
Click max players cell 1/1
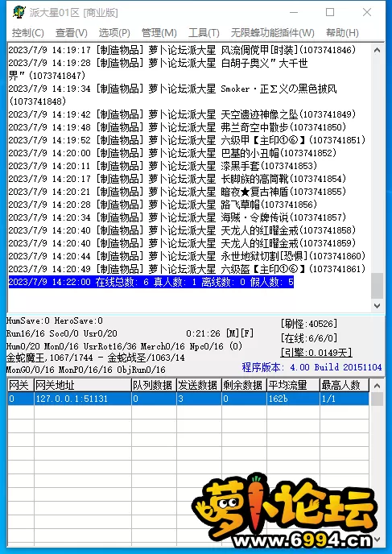point(345,399)
